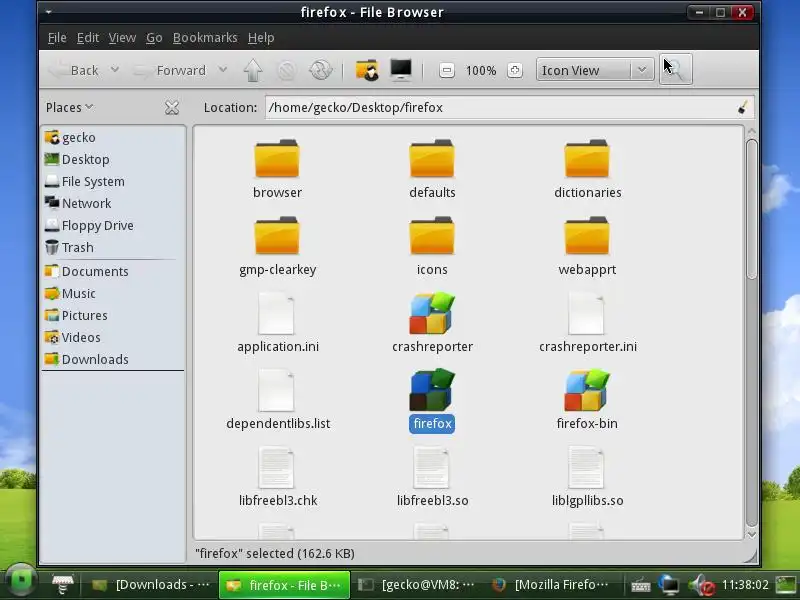The width and height of the screenshot is (800, 600).
Task: Select the dictionaries folder icon
Action: click(x=587, y=159)
